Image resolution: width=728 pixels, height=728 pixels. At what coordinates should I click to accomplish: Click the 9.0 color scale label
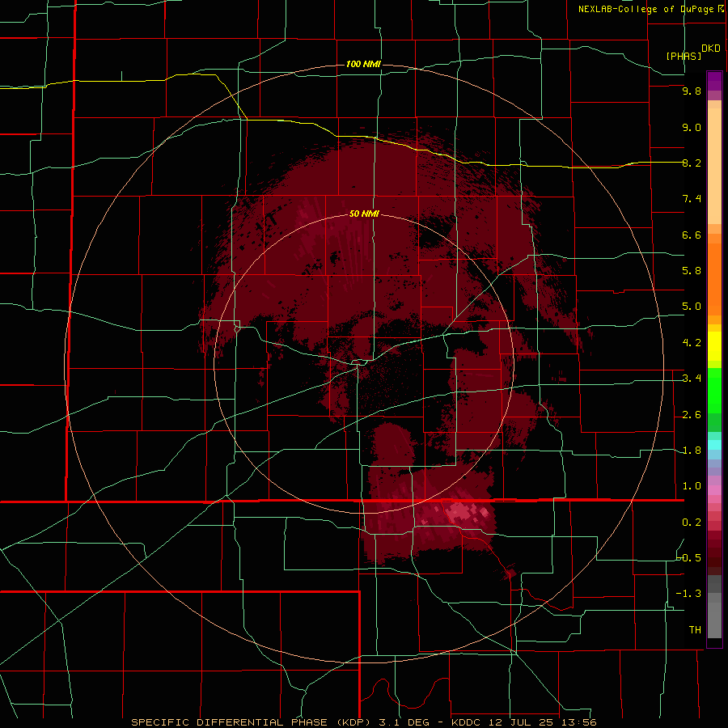pos(692,127)
